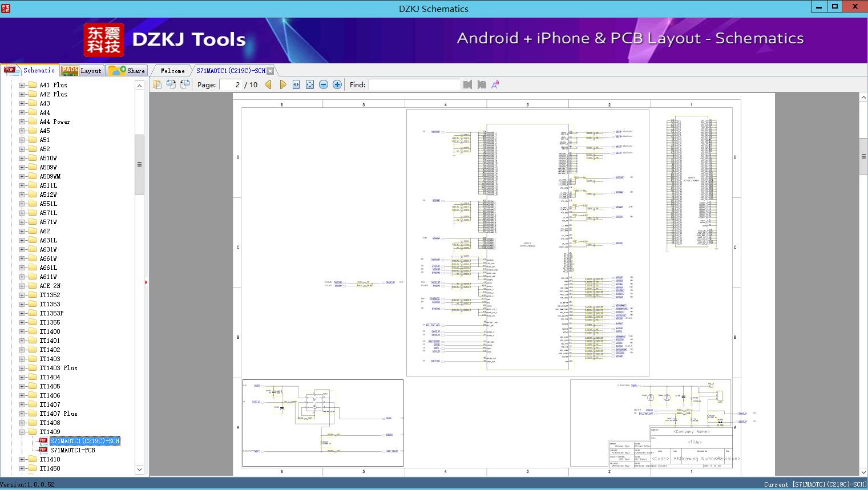
Task: Select the A45 tree item
Action: pyautogui.click(x=45, y=131)
